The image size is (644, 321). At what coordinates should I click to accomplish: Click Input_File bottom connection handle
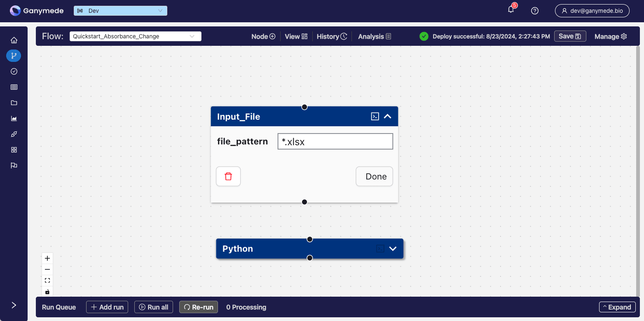tap(304, 202)
